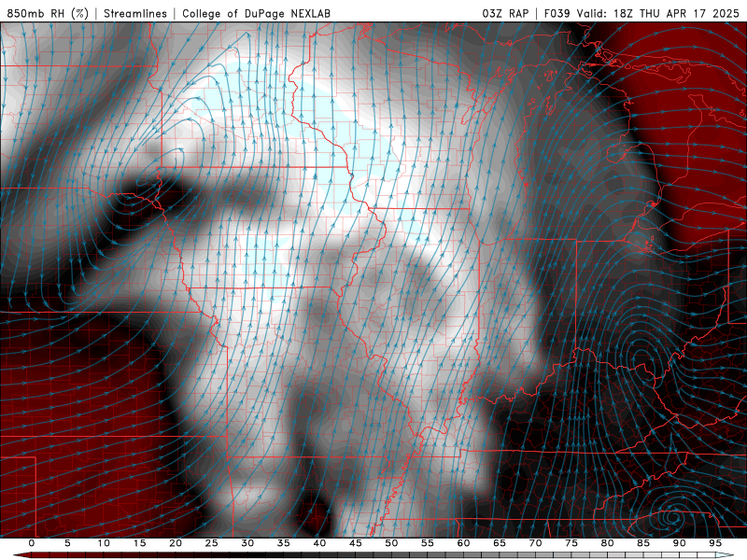This screenshot has width=747, height=560.
Task: Click the 90 value on the color scale
Action: 679,543
